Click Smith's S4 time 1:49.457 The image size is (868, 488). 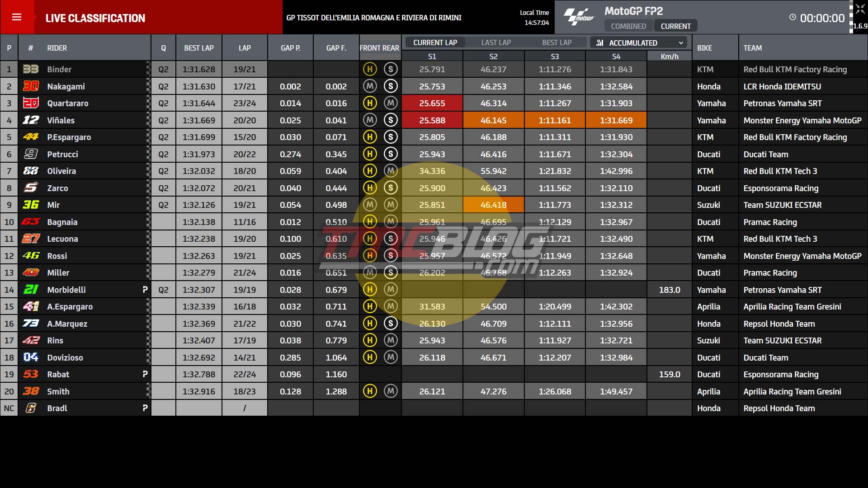pyautogui.click(x=616, y=391)
